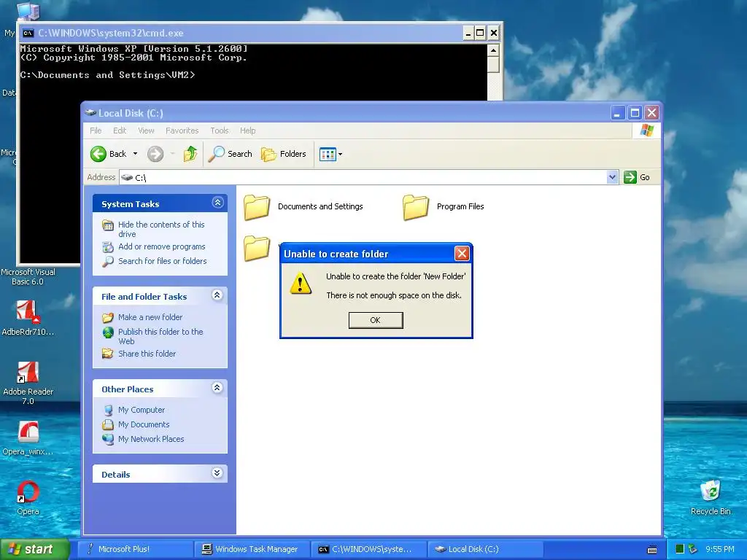Select the Microsoft Visual Basic 6.0 label

28,276
